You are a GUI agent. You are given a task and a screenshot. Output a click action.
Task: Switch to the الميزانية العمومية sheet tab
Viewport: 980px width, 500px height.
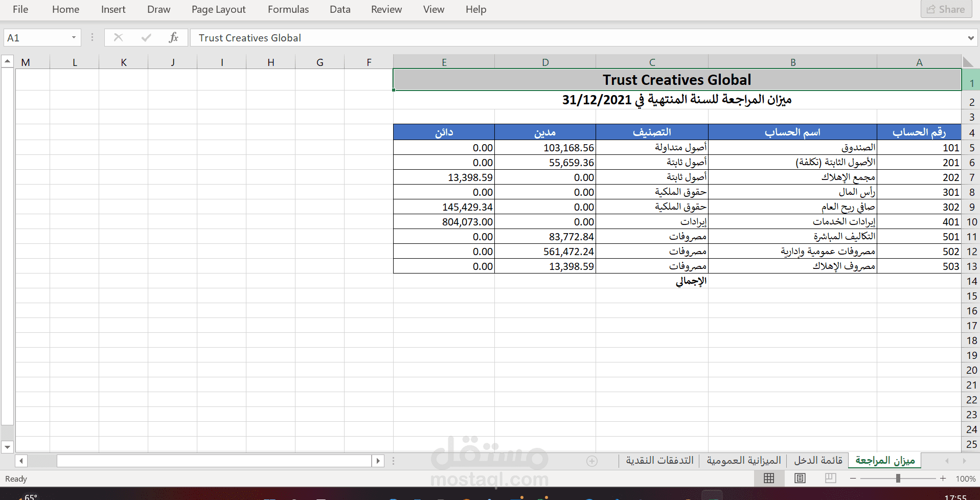coord(744,461)
